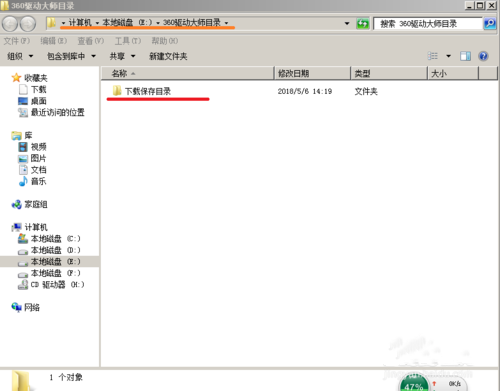Click the 新建文件夹 button
500x391 pixels.
point(168,56)
